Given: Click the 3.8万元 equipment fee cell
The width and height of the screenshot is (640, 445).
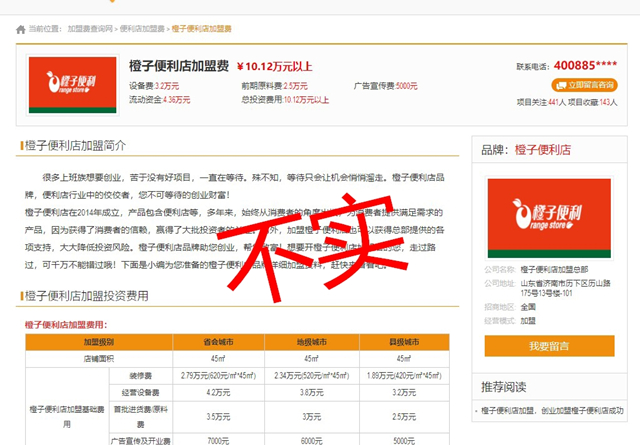Looking at the screenshot, I should click(x=312, y=393).
